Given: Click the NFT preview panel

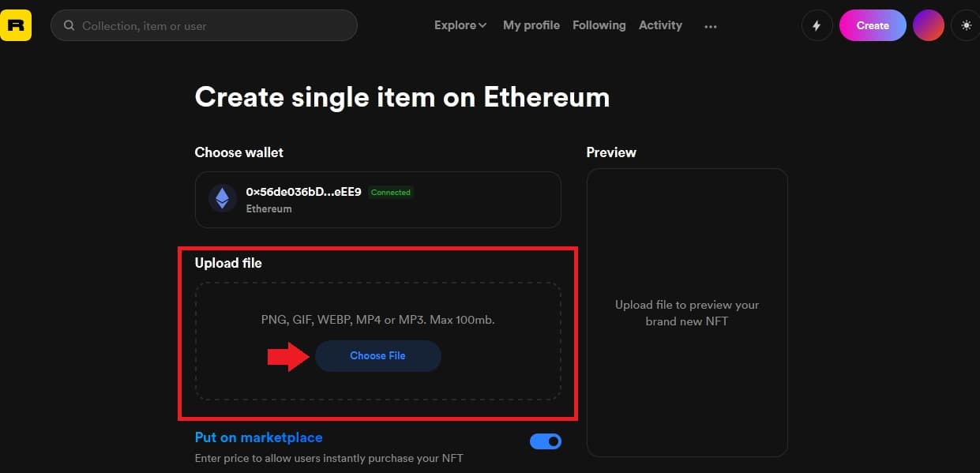Looking at the screenshot, I should click(687, 313).
